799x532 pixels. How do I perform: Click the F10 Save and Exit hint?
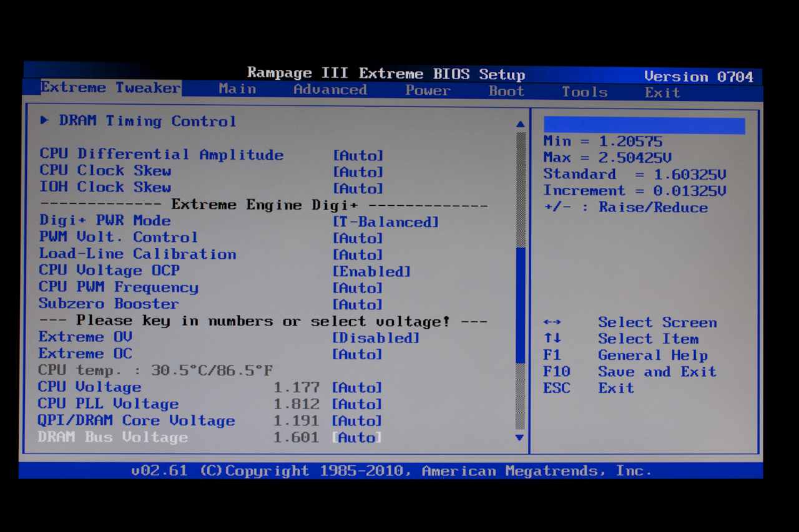(x=630, y=372)
